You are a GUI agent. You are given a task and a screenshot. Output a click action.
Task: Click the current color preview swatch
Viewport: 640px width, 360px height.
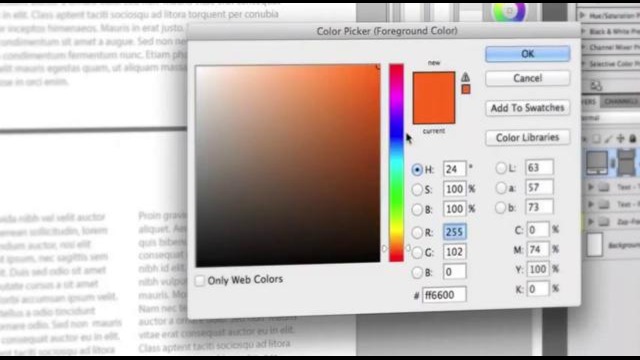coord(433,111)
